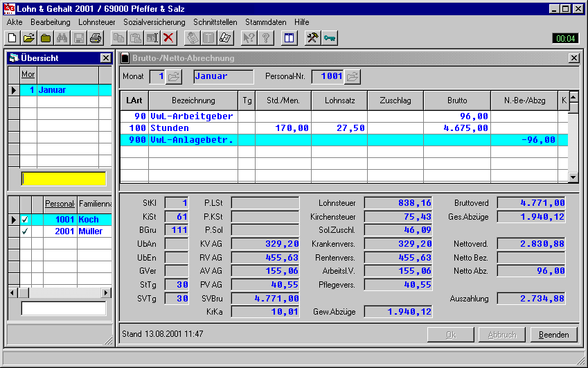The image size is (588, 368).
Task: Click the context help arrow-question icon
Action: click(x=249, y=38)
